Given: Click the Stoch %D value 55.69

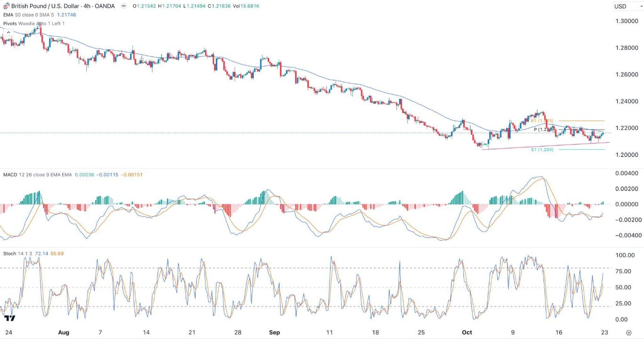Looking at the screenshot, I should click(x=57, y=254).
